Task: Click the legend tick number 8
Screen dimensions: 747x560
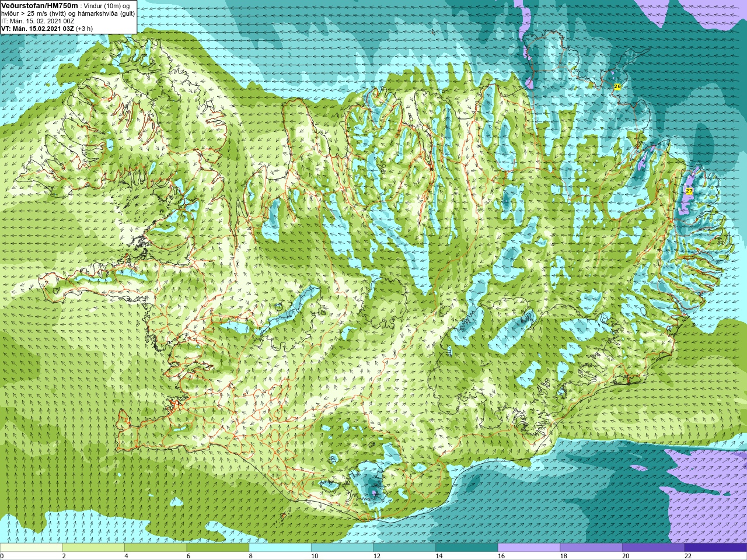Action: pyautogui.click(x=250, y=556)
